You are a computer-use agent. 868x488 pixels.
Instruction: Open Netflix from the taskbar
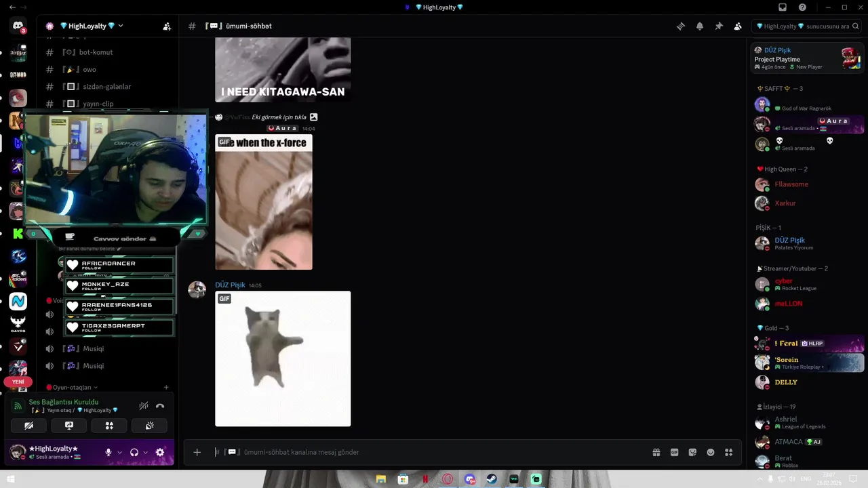pyautogui.click(x=425, y=479)
